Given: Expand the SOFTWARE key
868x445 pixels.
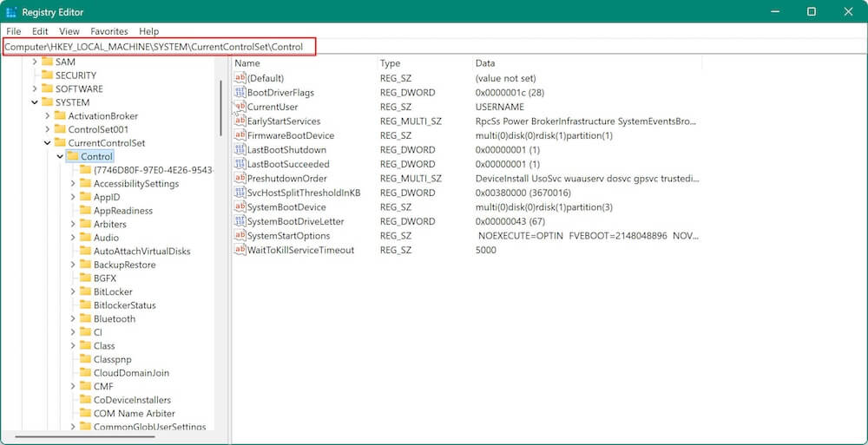Looking at the screenshot, I should click(x=35, y=89).
